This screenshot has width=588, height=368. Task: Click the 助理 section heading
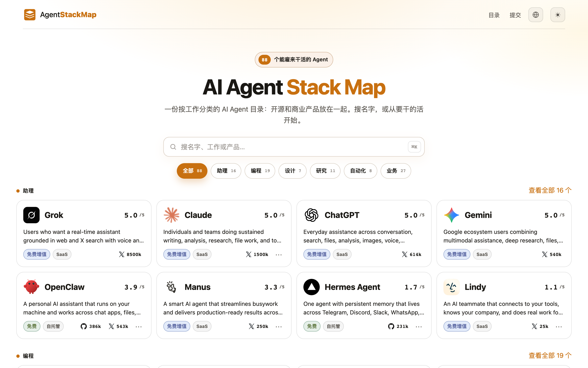tap(28, 191)
